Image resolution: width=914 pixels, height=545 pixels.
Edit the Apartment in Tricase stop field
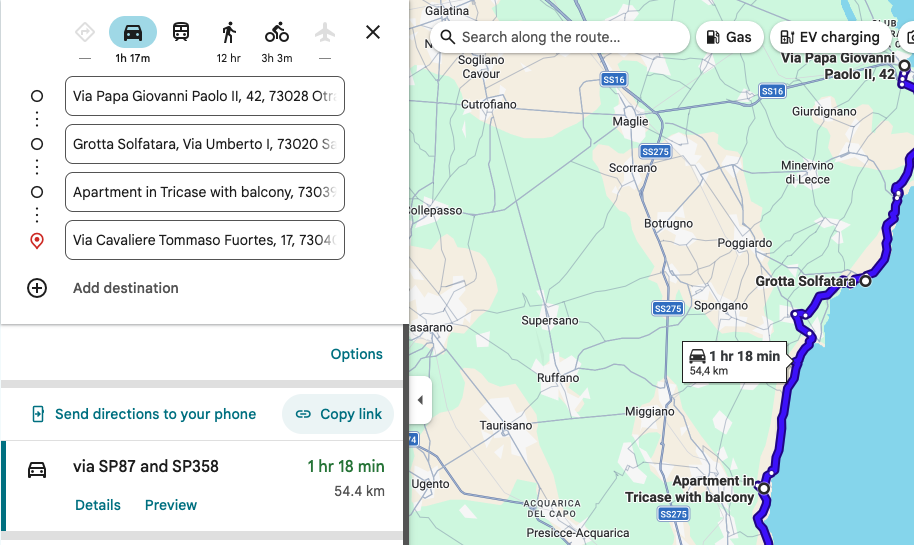(x=205, y=192)
